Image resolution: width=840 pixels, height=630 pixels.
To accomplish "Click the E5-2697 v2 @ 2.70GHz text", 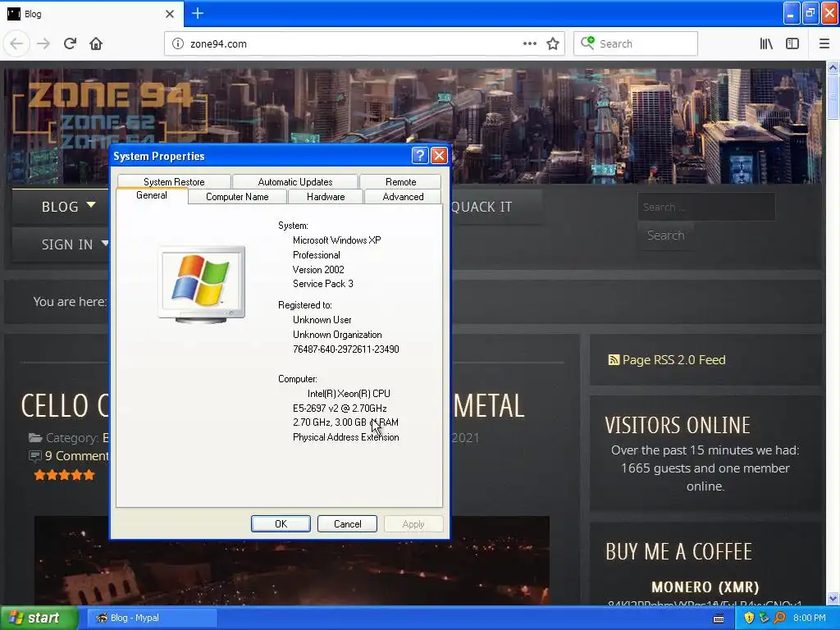I will [340, 409].
